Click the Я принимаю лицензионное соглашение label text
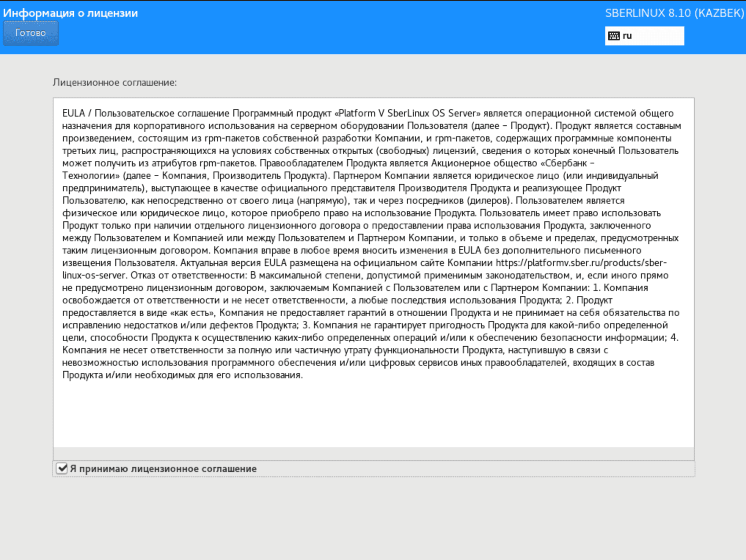Viewport: 746px width, 560px height. (x=163, y=469)
